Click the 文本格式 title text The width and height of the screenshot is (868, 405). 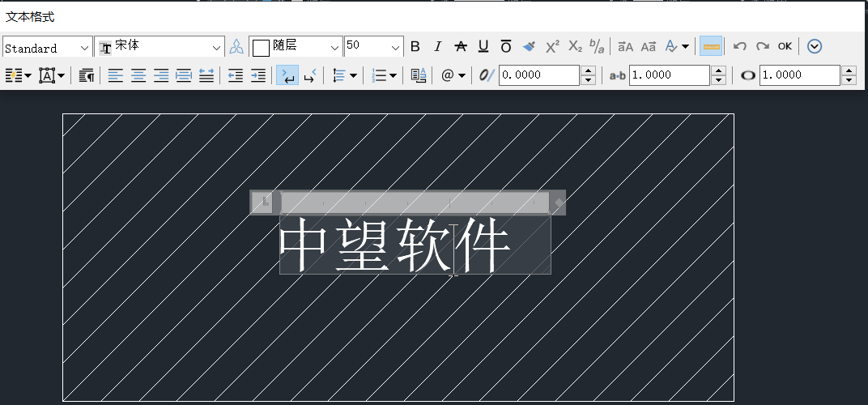pos(30,17)
